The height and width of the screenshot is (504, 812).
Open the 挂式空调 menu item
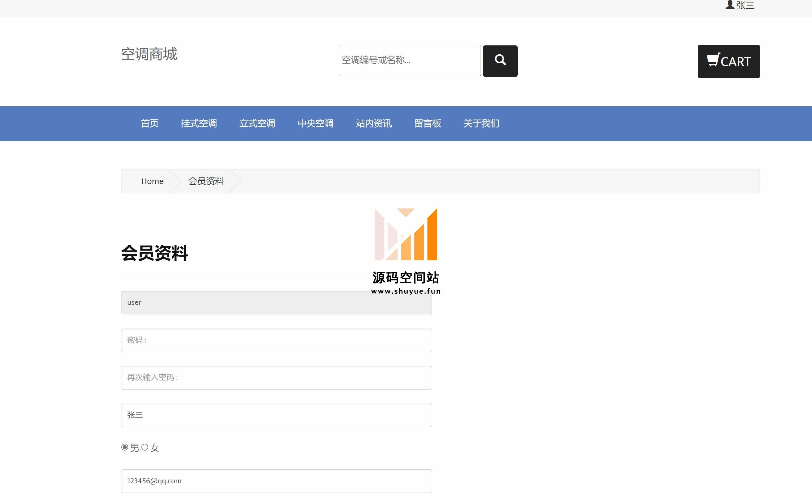point(199,123)
